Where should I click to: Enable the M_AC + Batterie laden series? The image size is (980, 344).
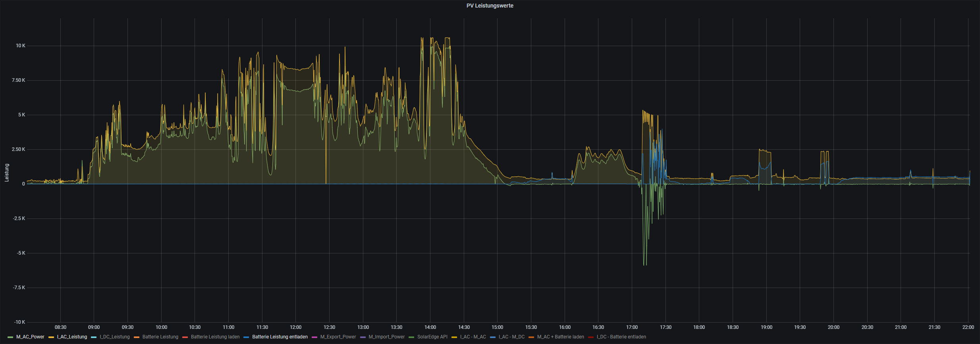click(560, 337)
